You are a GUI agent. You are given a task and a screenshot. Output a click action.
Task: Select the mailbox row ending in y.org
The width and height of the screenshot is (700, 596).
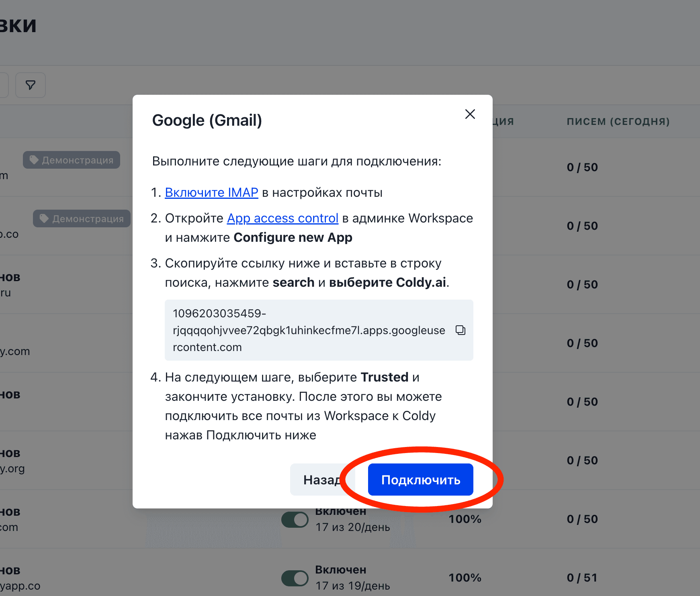click(x=13, y=468)
